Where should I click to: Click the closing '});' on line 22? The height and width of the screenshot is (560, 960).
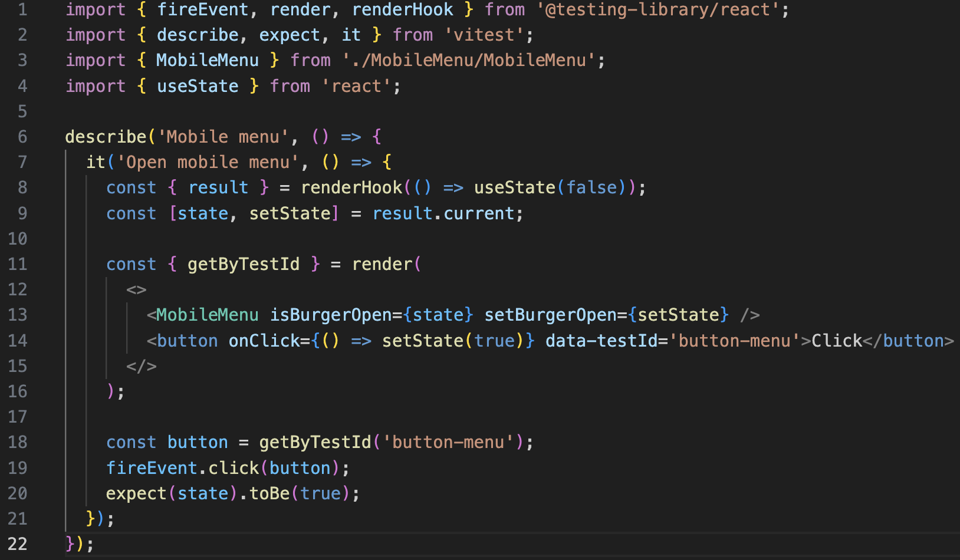[x=80, y=543]
